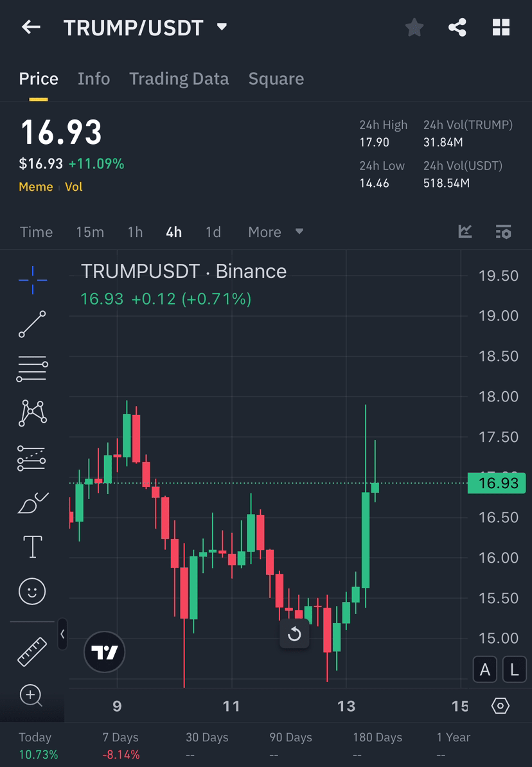Viewport: 532px width, 767px height.
Task: Select the trend line drawing tool
Action: pyautogui.click(x=31, y=324)
